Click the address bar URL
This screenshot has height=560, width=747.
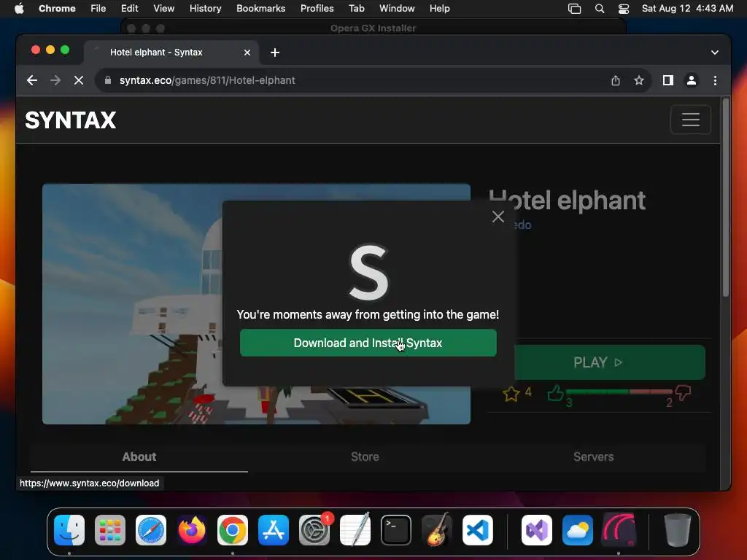(x=207, y=80)
